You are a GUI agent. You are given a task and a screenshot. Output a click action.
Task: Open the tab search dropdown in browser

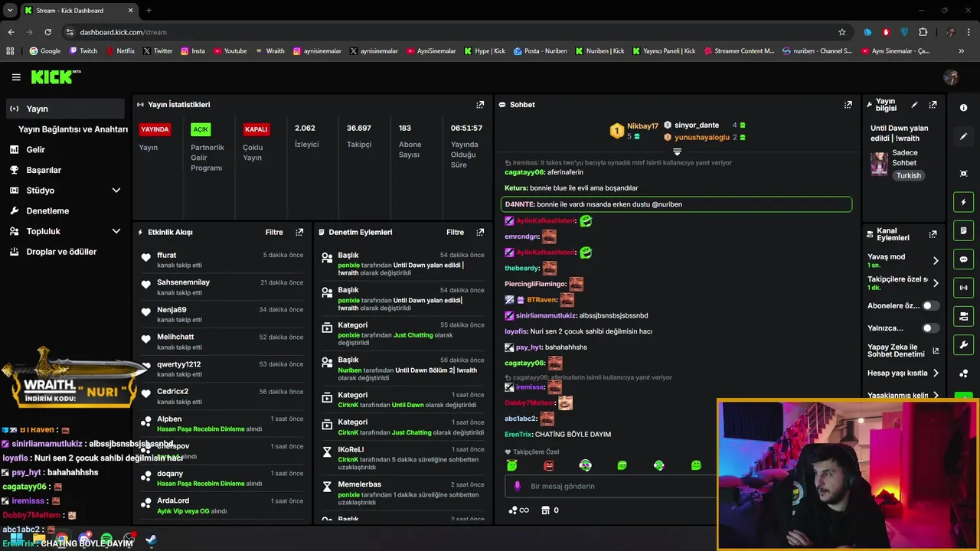pos(11,11)
